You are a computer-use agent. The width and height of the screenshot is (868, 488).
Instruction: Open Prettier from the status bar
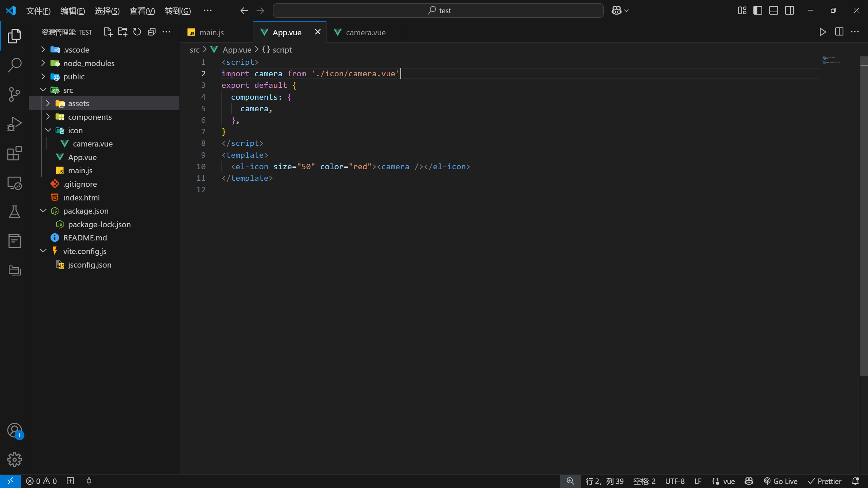pos(824,481)
